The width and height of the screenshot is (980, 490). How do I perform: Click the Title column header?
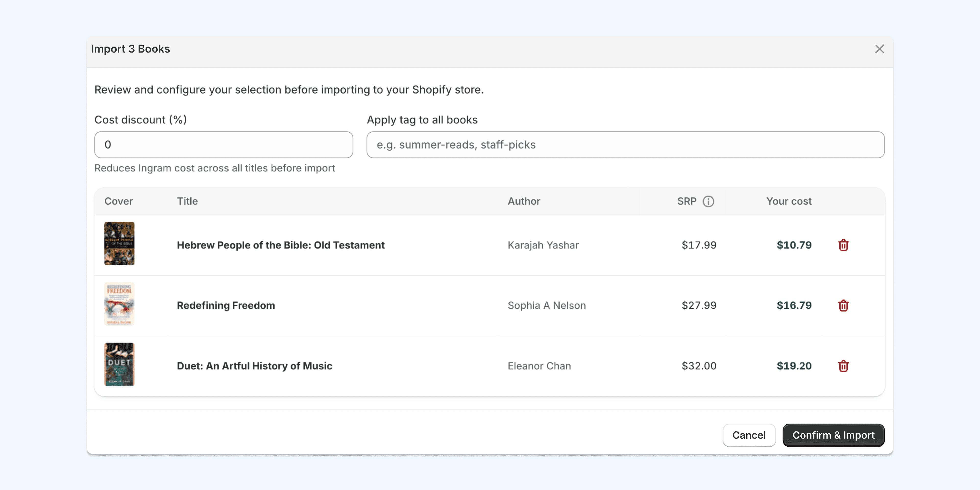187,201
